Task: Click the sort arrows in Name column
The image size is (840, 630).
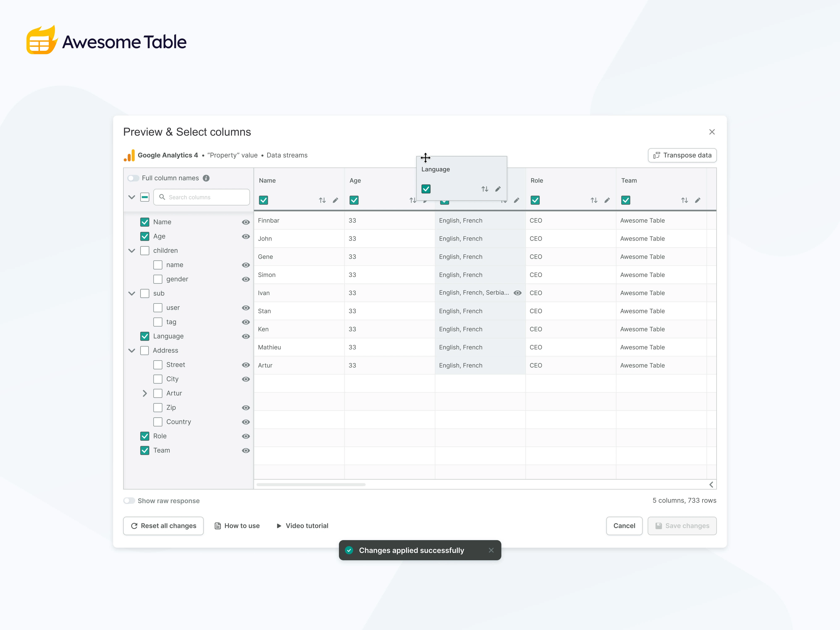Action: 322,200
